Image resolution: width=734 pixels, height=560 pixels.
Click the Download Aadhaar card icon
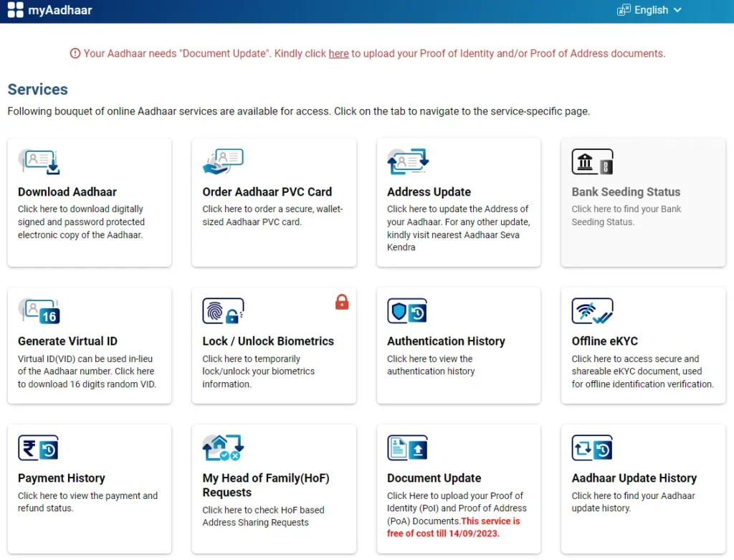pyautogui.click(x=39, y=161)
